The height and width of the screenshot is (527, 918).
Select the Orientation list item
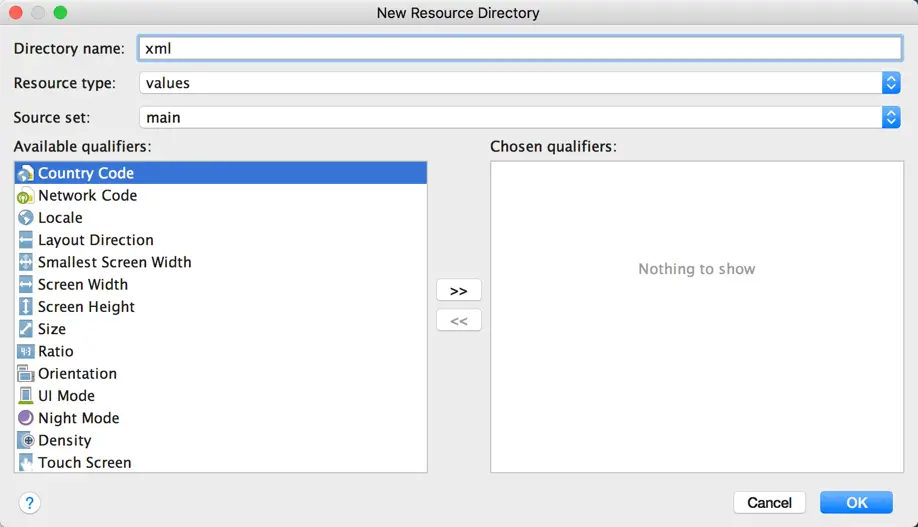[221, 374]
